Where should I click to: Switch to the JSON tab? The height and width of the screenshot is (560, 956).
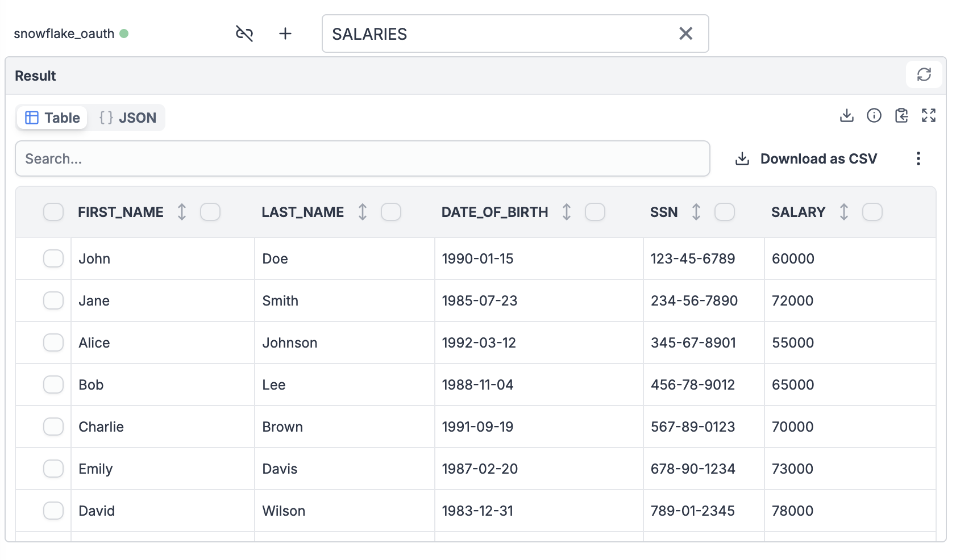click(128, 118)
